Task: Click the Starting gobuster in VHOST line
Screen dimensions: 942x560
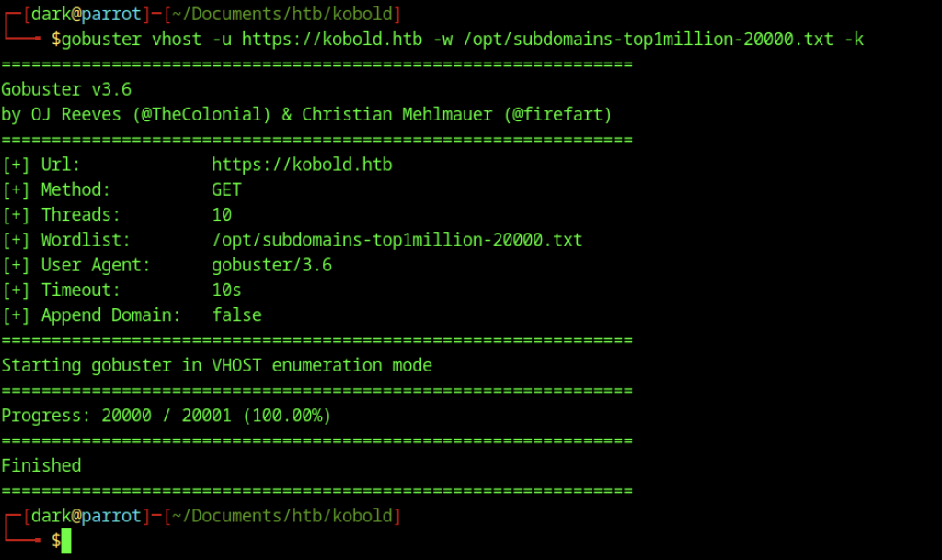Action: [217, 366]
